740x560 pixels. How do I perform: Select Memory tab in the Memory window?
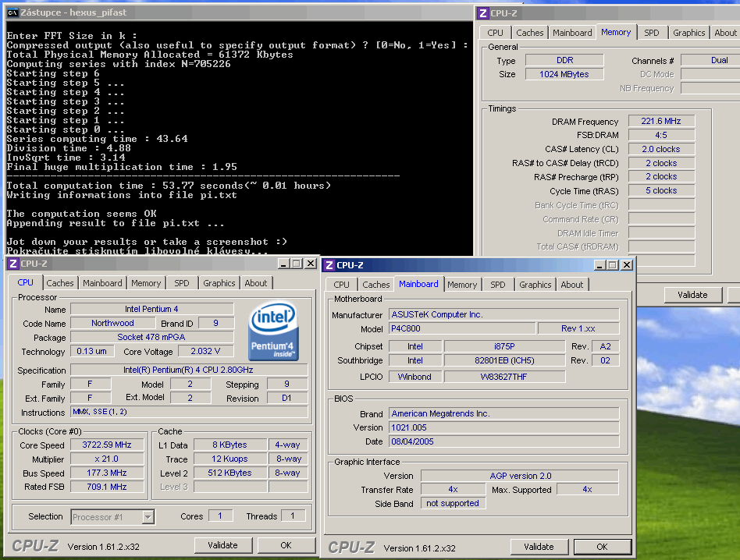pyautogui.click(x=616, y=32)
